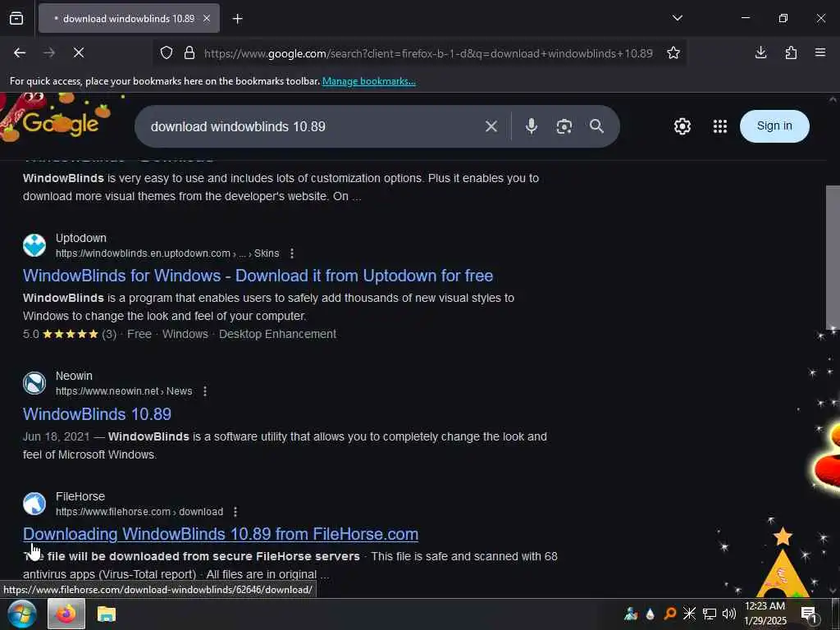This screenshot has height=630, width=840.
Task: Open the volume speaker tray icon
Action: coord(728,614)
